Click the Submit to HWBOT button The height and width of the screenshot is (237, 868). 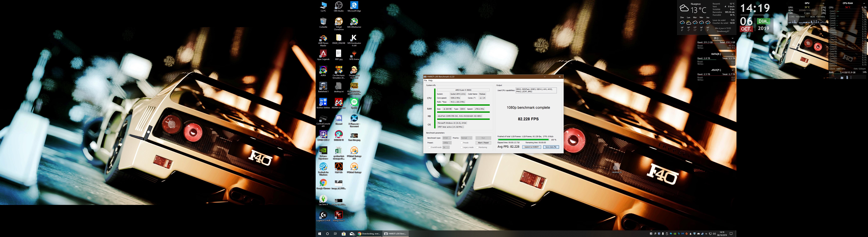pyautogui.click(x=531, y=147)
